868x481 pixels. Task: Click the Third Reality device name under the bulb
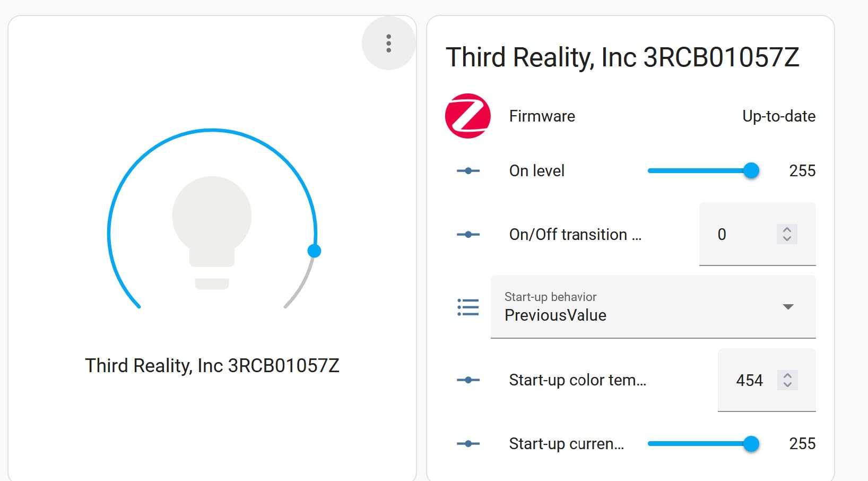pos(212,366)
